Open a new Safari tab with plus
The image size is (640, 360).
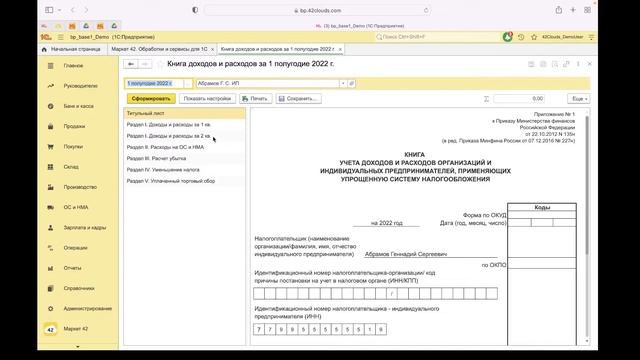pos(573,10)
